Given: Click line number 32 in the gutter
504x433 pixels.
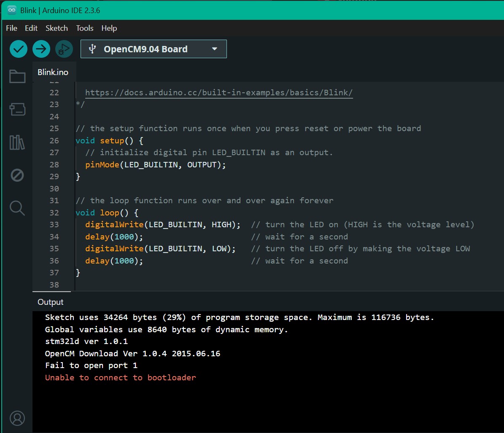Looking at the screenshot, I should point(54,212).
